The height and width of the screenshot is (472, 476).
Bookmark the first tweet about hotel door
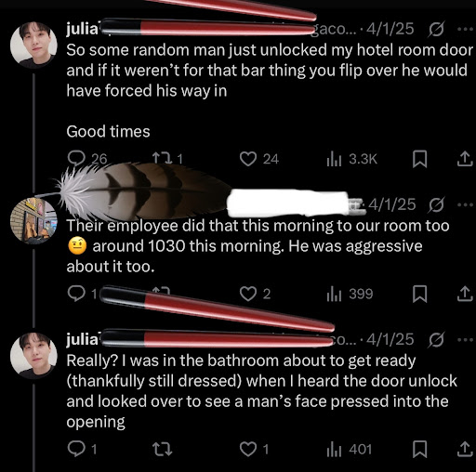coord(420,159)
